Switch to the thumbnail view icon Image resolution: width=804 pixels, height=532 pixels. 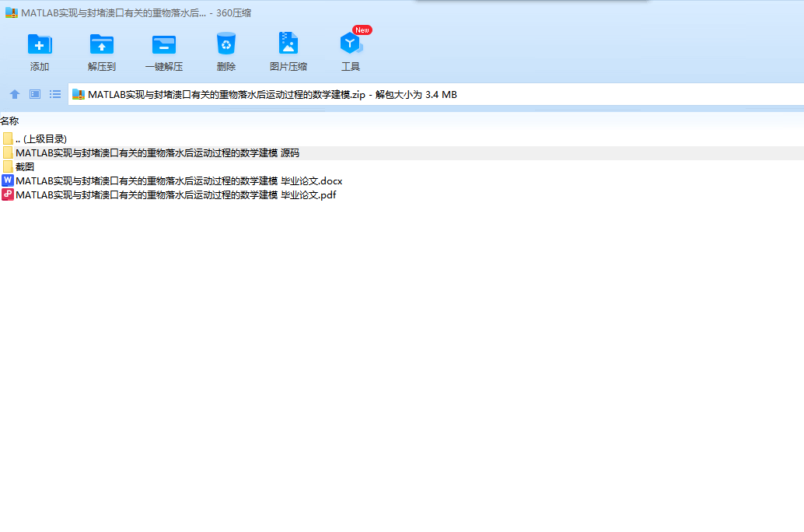pos(35,94)
